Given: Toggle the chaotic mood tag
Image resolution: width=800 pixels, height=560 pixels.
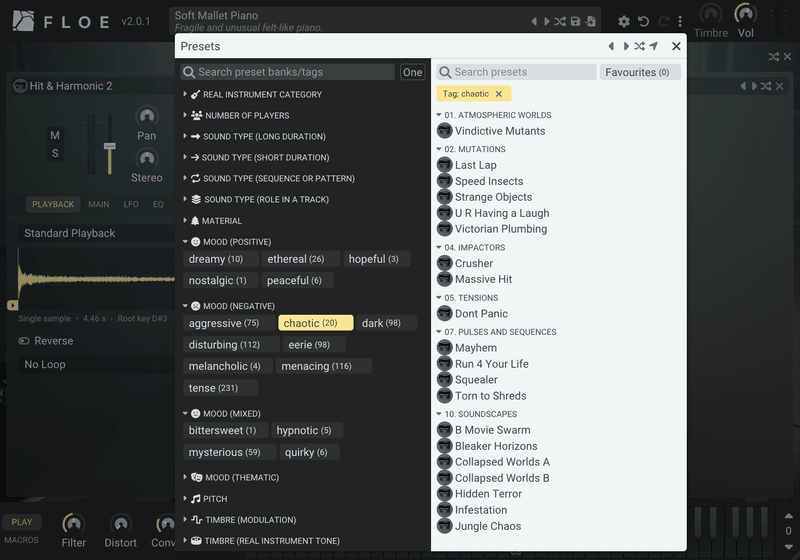Looking at the screenshot, I should coord(315,323).
